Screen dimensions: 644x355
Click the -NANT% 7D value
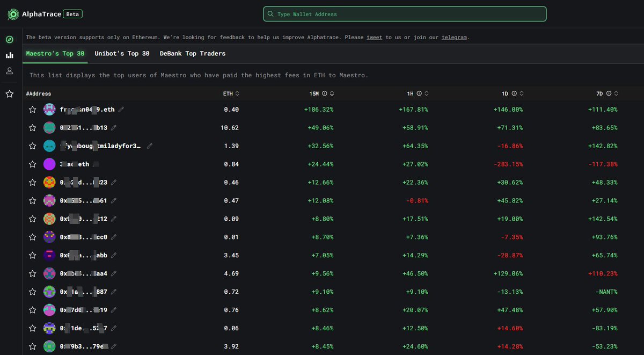(x=606, y=292)
